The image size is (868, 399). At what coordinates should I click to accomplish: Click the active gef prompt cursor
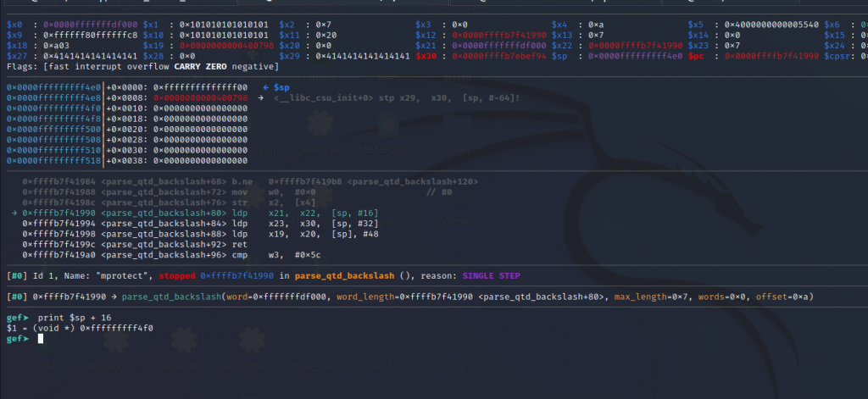click(41, 339)
